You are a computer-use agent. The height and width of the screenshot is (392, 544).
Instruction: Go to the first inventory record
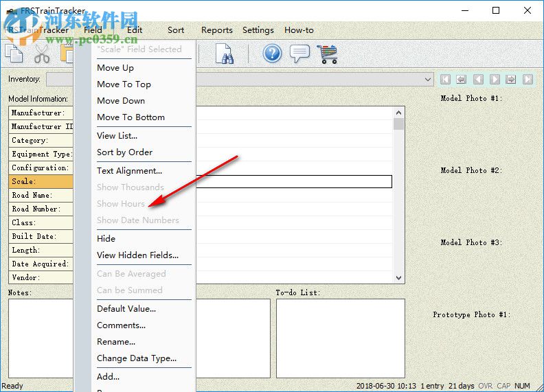click(x=445, y=80)
